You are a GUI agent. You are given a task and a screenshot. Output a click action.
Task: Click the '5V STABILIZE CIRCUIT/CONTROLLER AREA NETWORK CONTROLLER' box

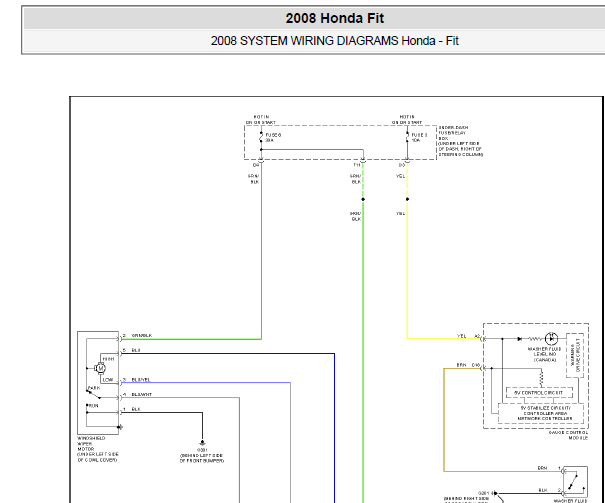pos(541,413)
